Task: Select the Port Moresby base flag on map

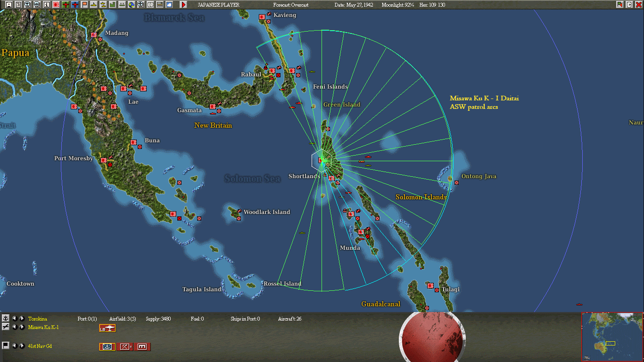Action: 103,160
